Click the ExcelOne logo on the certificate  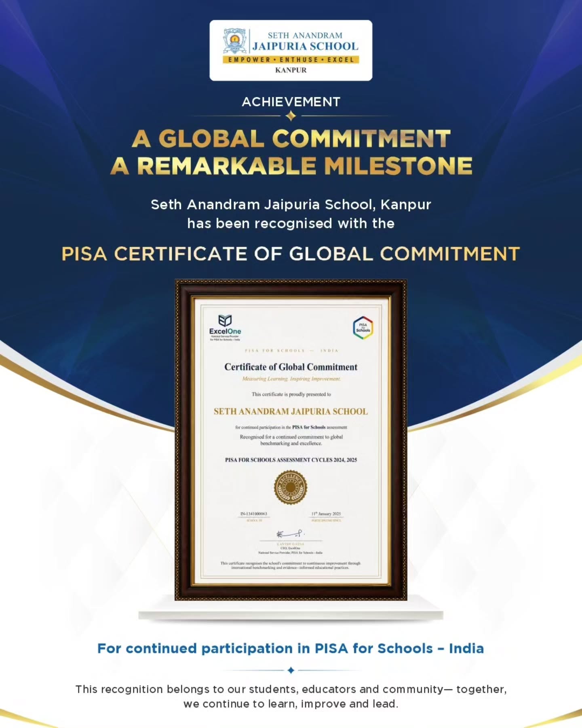[225, 328]
